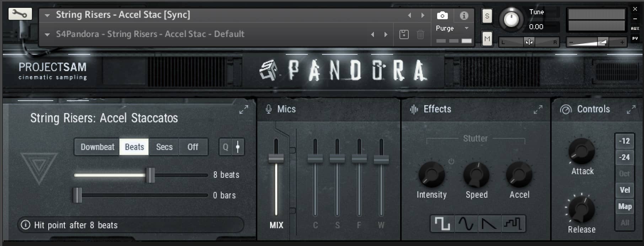
Task: Mute the instrument with M button
Action: 487,39
